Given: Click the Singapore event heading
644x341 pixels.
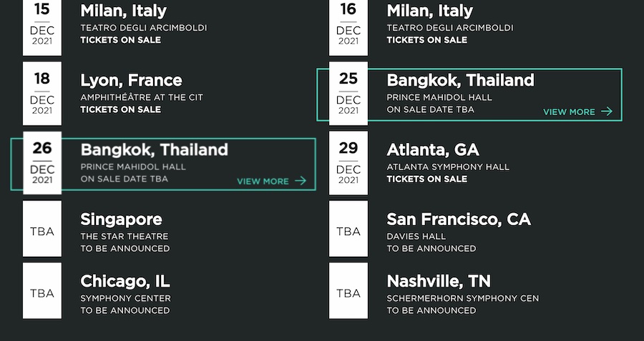Looking at the screenshot, I should [121, 219].
